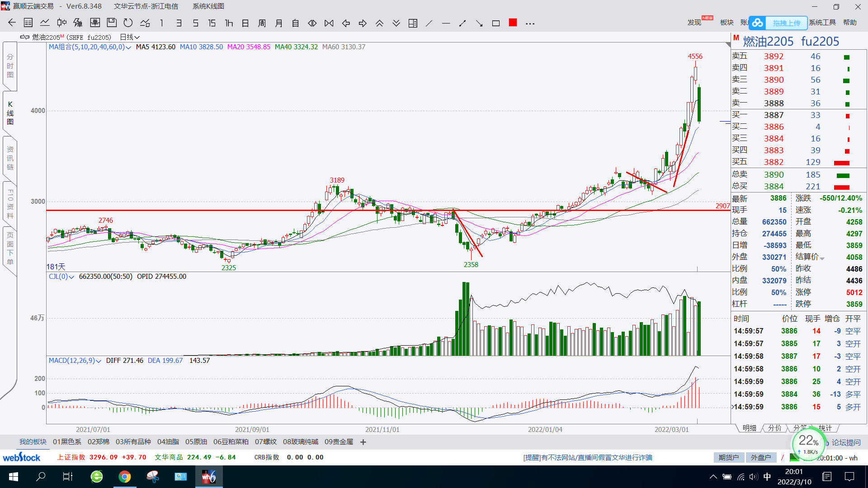This screenshot has height=488, width=868.
Task: Open the Windows Start menu
Action: [x=13, y=477]
